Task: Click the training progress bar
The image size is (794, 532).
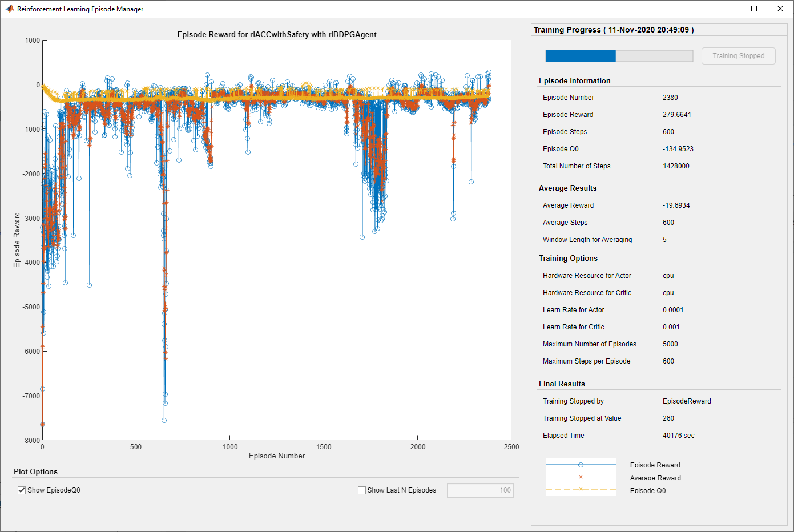Action: point(619,56)
